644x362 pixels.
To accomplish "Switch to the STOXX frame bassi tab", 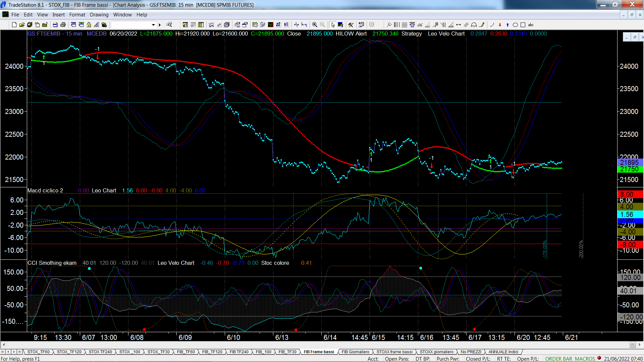I will pyautogui.click(x=394, y=352).
